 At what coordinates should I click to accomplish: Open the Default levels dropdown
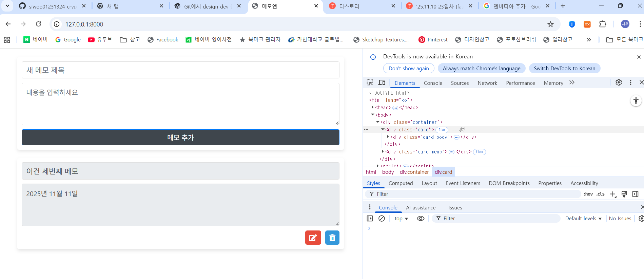pyautogui.click(x=583, y=219)
